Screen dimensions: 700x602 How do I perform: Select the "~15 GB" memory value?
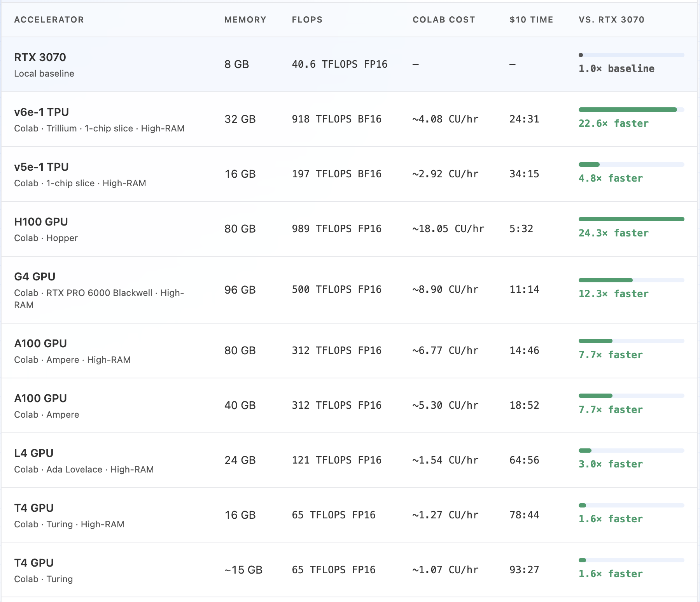click(243, 570)
